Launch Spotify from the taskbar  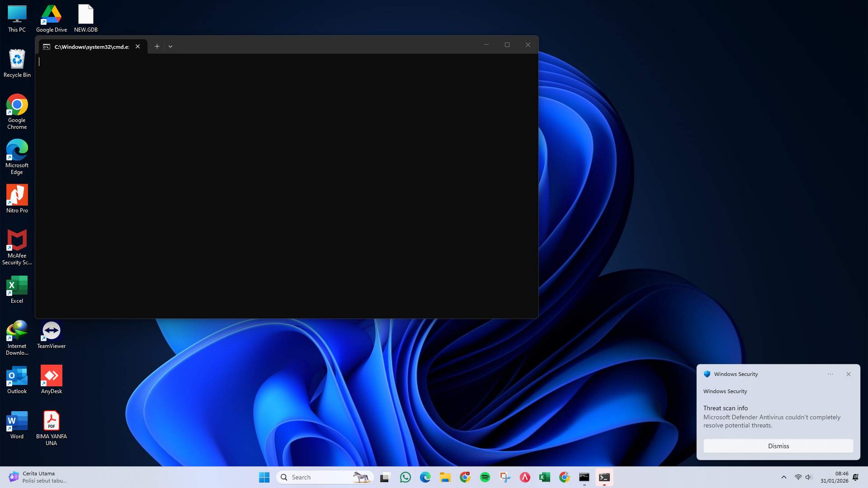[485, 477]
